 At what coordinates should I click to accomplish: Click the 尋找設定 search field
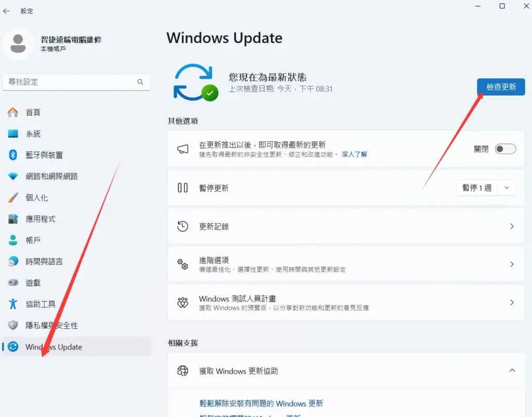point(76,82)
